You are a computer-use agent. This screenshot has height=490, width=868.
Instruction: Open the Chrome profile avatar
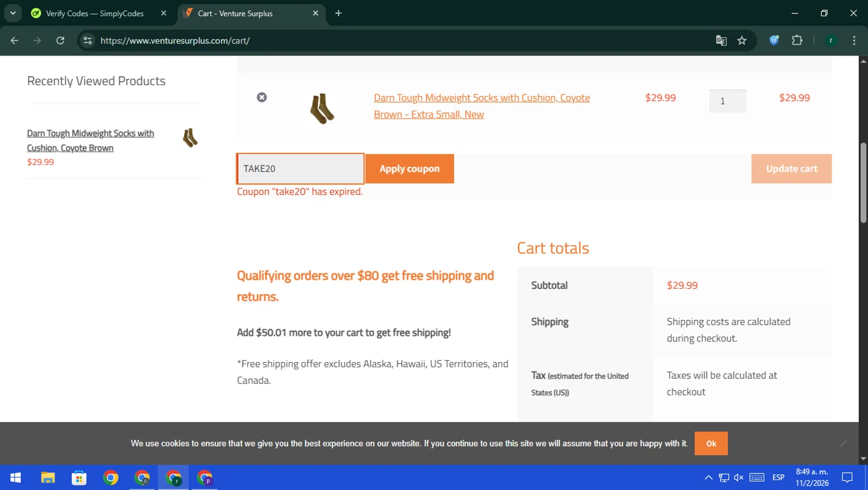(x=831, y=40)
